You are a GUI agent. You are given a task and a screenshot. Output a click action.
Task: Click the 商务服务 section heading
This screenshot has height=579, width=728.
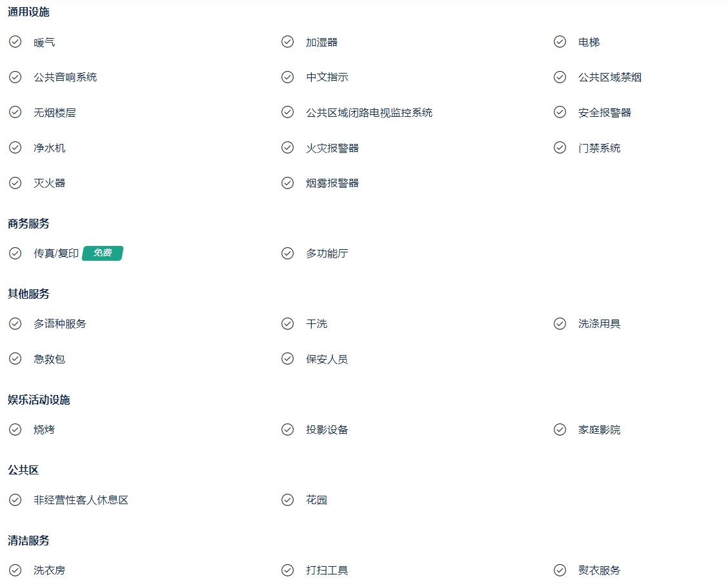[x=28, y=224]
